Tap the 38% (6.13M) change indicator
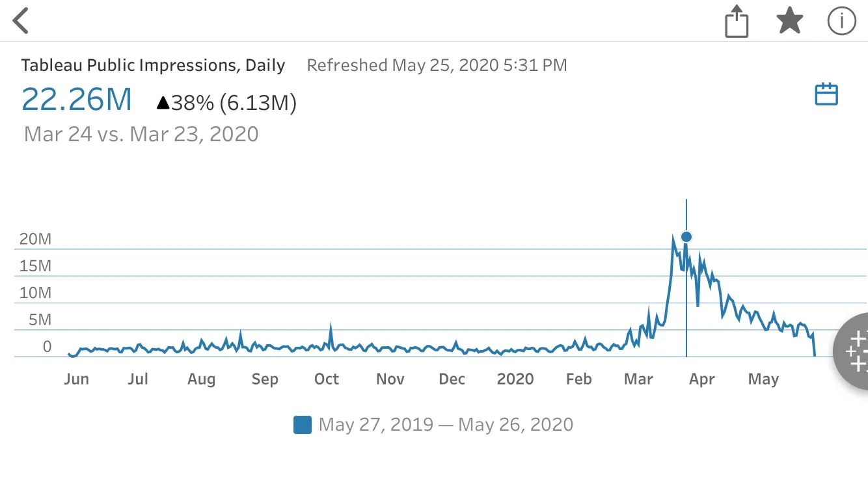This screenshot has height=488, width=868. (226, 103)
